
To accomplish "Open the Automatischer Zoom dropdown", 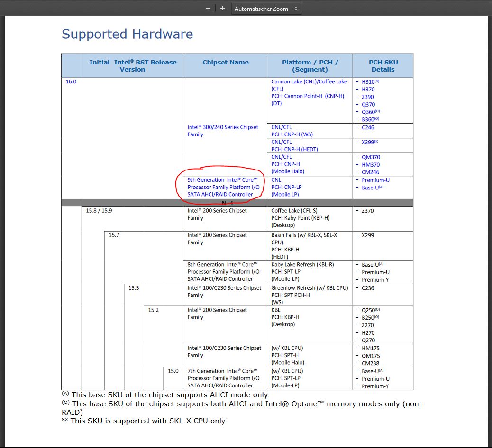I will coord(266,9).
